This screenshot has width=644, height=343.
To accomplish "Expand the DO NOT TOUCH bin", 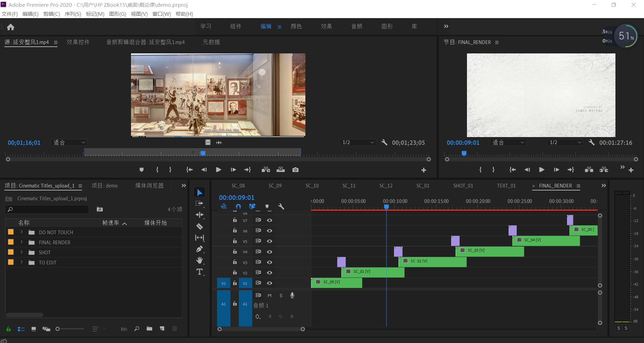I will point(22,232).
